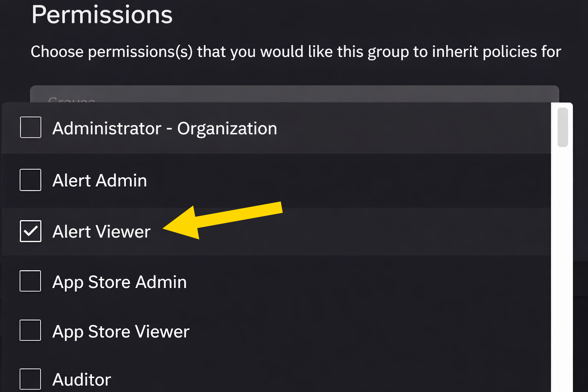This screenshot has width=588, height=392.
Task: Pick the App Store Admin option label
Action: coord(119,282)
